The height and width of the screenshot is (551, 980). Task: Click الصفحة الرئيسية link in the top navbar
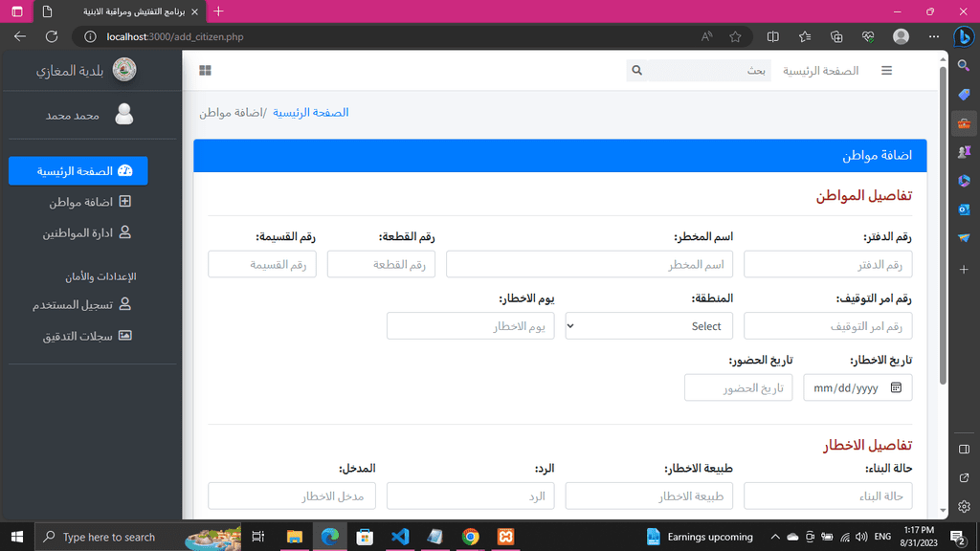click(820, 71)
